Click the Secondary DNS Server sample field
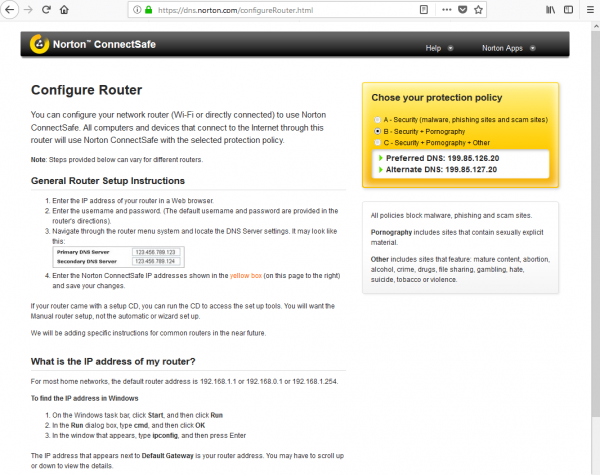 (x=155, y=261)
